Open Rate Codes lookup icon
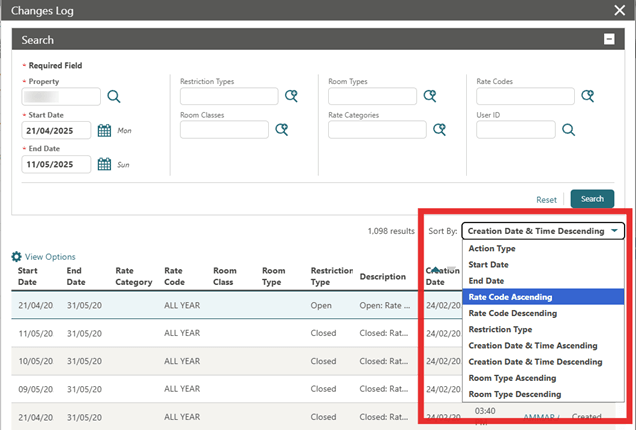 pyautogui.click(x=588, y=96)
